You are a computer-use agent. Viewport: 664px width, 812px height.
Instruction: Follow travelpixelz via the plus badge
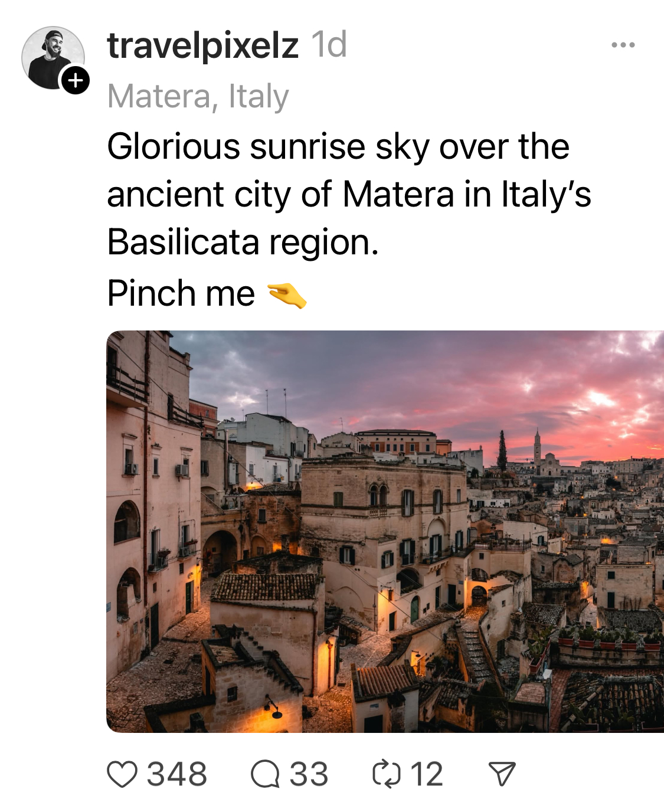click(x=76, y=80)
